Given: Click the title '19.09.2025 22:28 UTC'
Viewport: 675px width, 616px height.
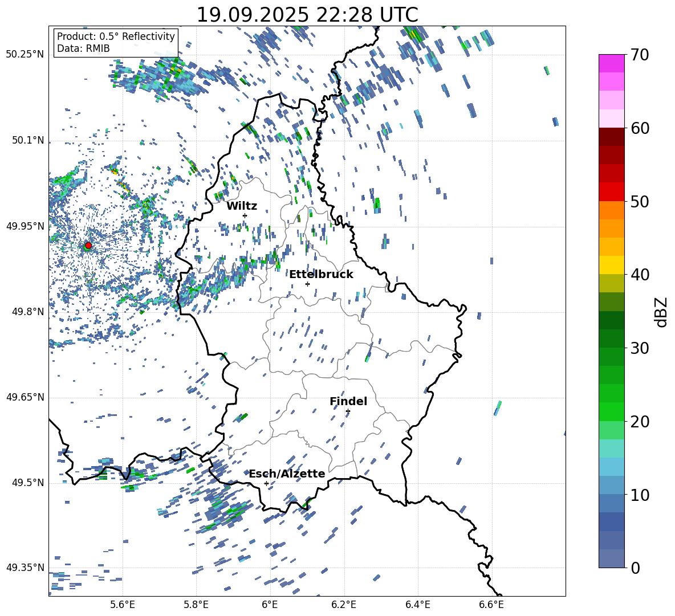Looking at the screenshot, I should click(x=307, y=15).
